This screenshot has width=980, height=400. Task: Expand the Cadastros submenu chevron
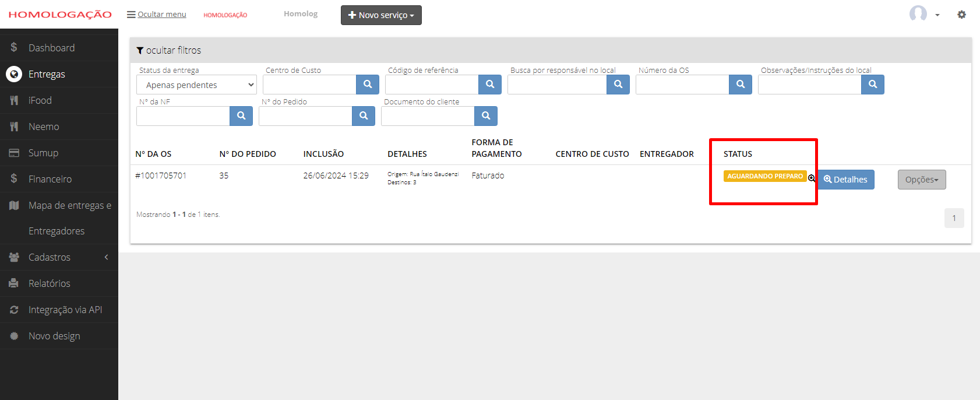click(x=107, y=257)
